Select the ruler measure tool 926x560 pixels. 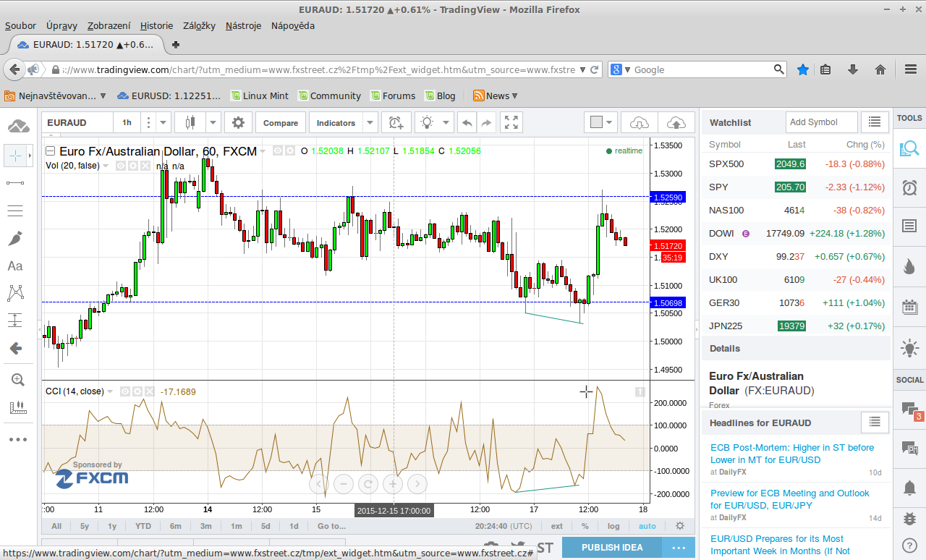pyautogui.click(x=17, y=407)
